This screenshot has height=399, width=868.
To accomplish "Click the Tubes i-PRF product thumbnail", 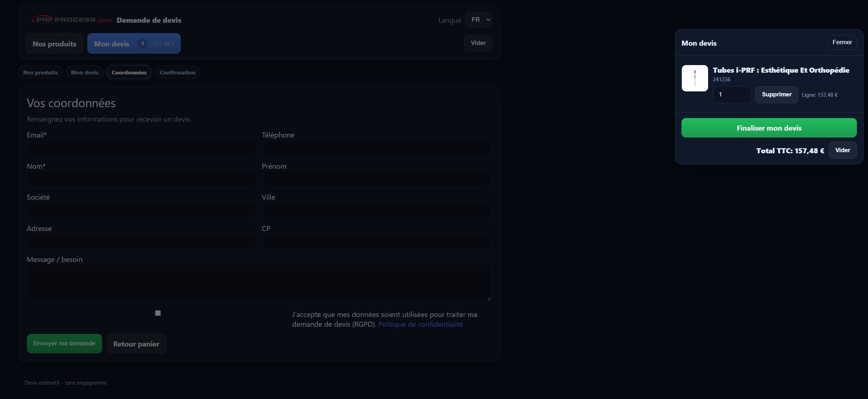I will pos(694,78).
